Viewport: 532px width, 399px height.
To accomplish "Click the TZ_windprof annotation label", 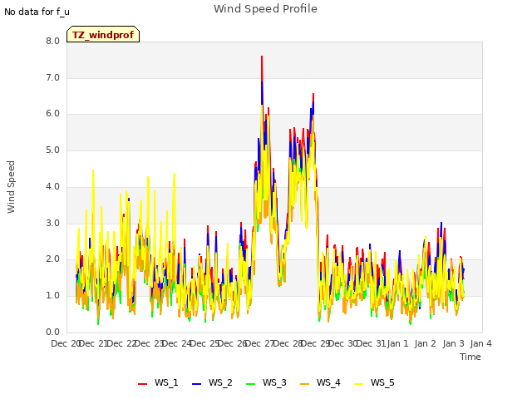I will tap(103, 34).
